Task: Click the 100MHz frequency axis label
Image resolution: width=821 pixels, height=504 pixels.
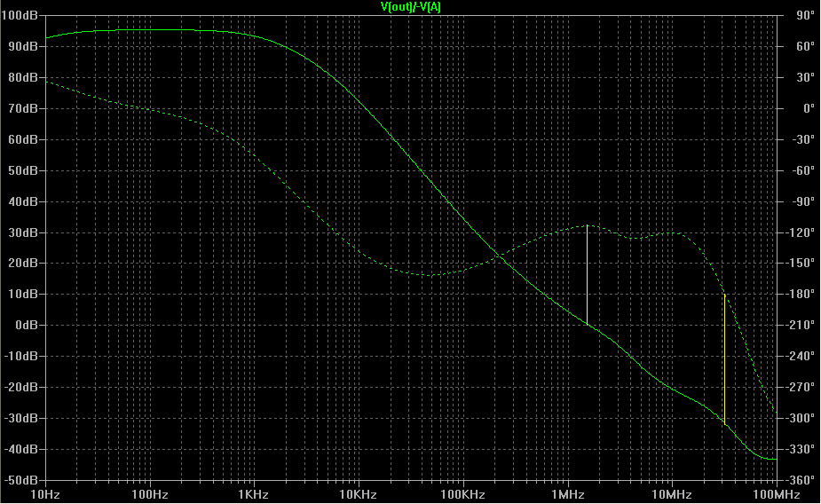Action: point(776,494)
